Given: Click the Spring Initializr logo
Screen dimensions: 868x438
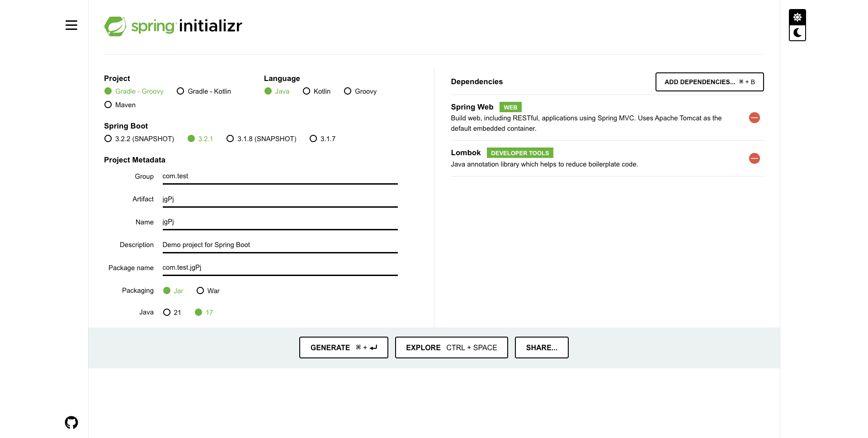Looking at the screenshot, I should coord(173,26).
